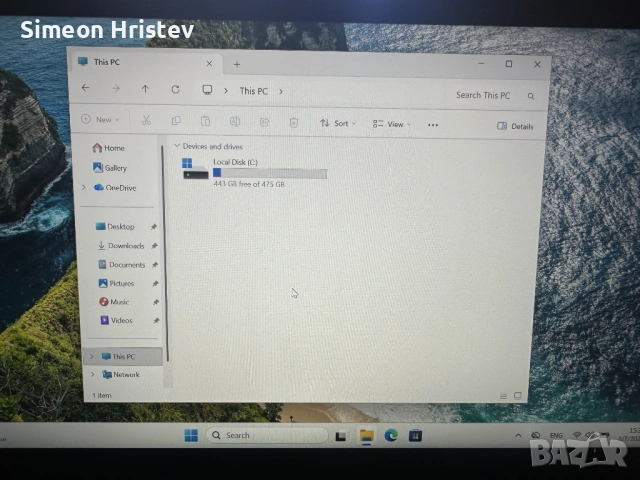Expand the Network tree node
Image resolution: width=640 pixels, height=480 pixels.
(x=92, y=375)
